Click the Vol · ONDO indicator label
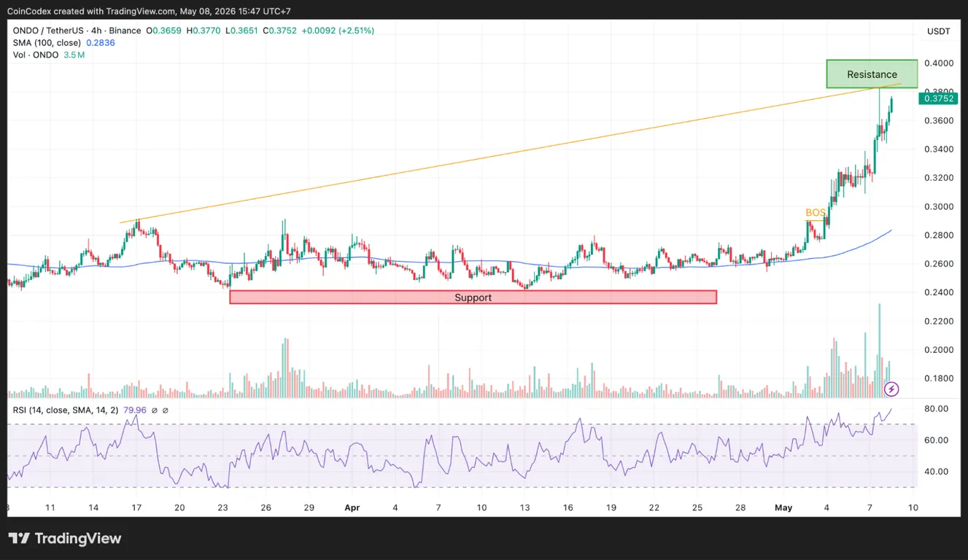Screen dimensions: 968x560 click(36, 55)
